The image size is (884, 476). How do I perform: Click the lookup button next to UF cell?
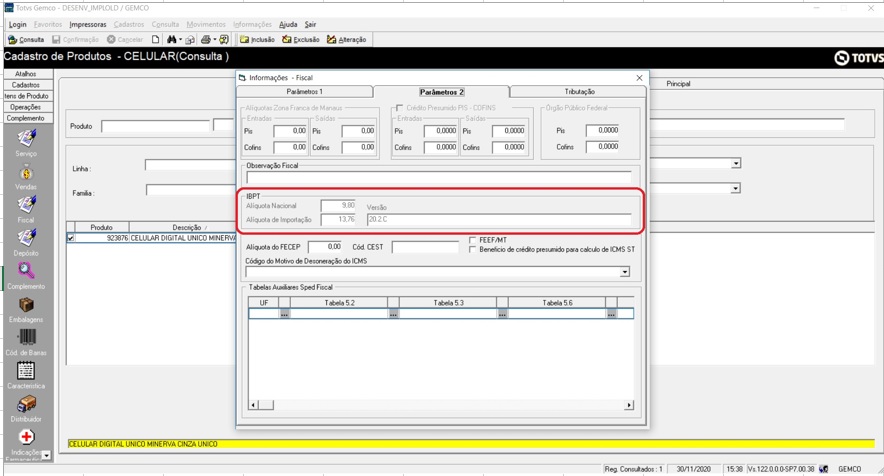pos(285,314)
